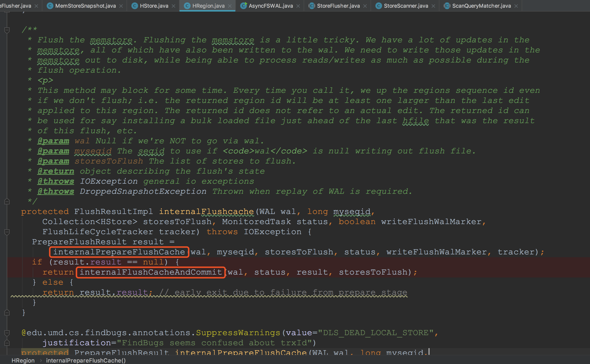Close the ScanQueryMatcher.java tab
Screen dimensions: 590x364
click(x=516, y=6)
